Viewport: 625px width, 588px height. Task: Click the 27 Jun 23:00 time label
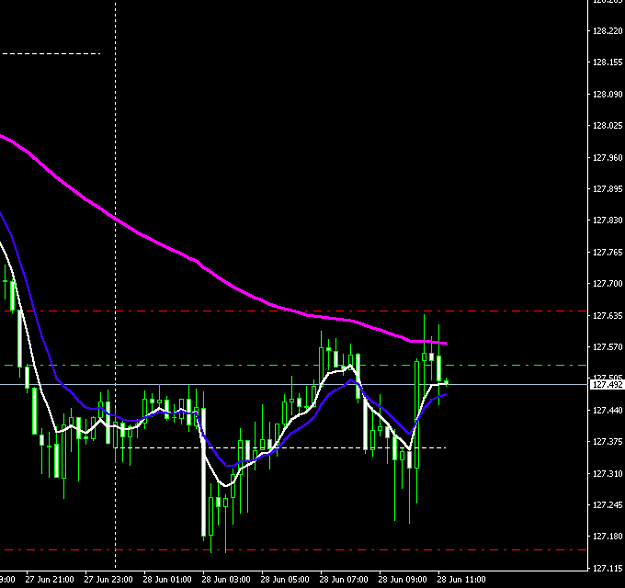[108, 580]
